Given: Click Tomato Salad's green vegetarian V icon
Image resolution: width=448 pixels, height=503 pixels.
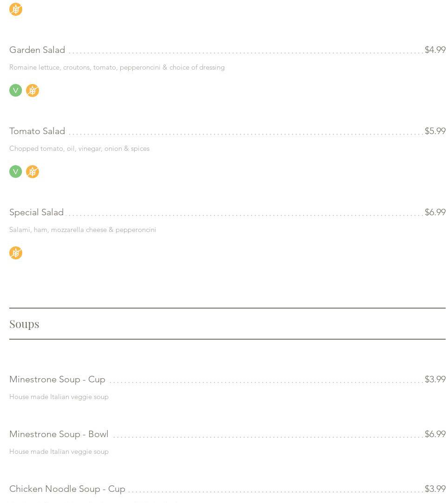Looking at the screenshot, I should coord(16,172).
